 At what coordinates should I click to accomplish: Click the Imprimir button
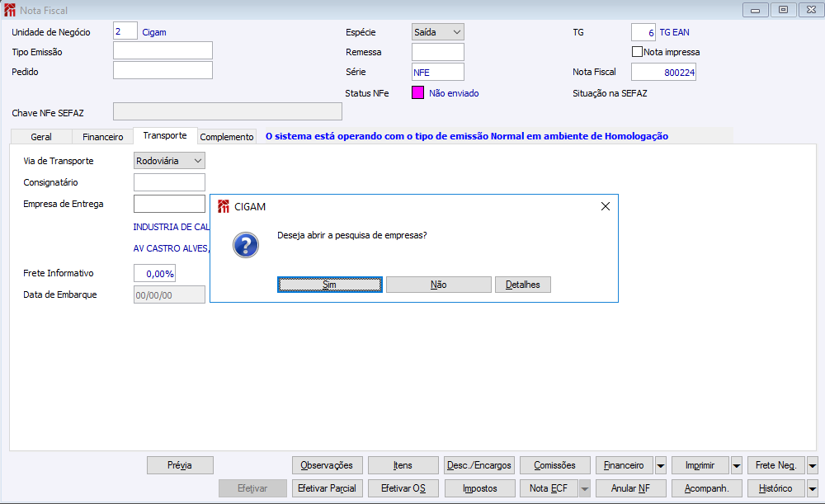(x=700, y=465)
